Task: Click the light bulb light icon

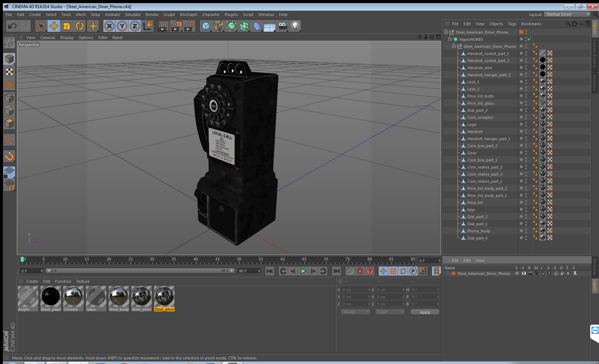Action: [295, 26]
